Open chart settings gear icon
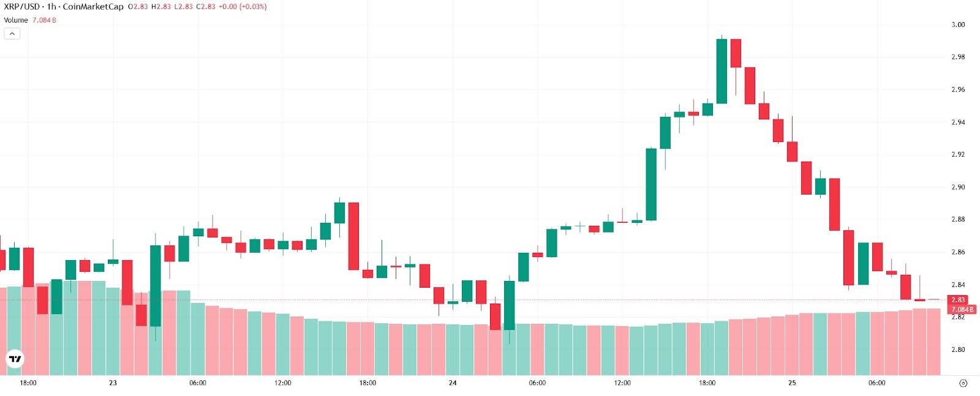Screen dimensions: 980x396 [963, 383]
